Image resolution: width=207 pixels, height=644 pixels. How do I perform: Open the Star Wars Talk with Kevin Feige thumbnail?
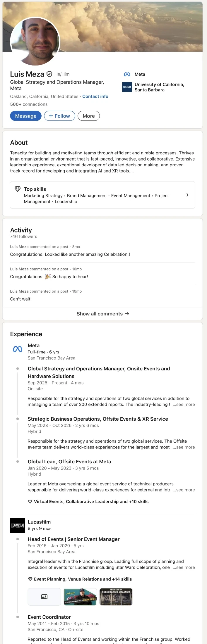pyautogui.click(x=80, y=597)
